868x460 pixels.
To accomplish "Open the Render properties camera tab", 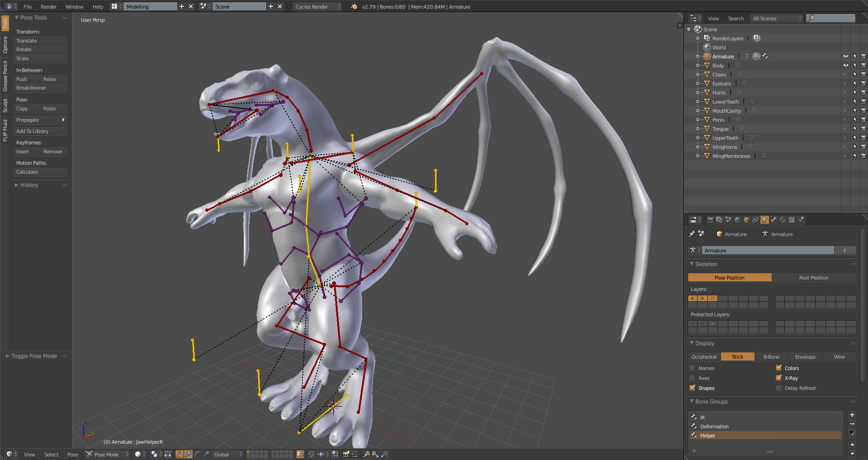I will pos(710,220).
